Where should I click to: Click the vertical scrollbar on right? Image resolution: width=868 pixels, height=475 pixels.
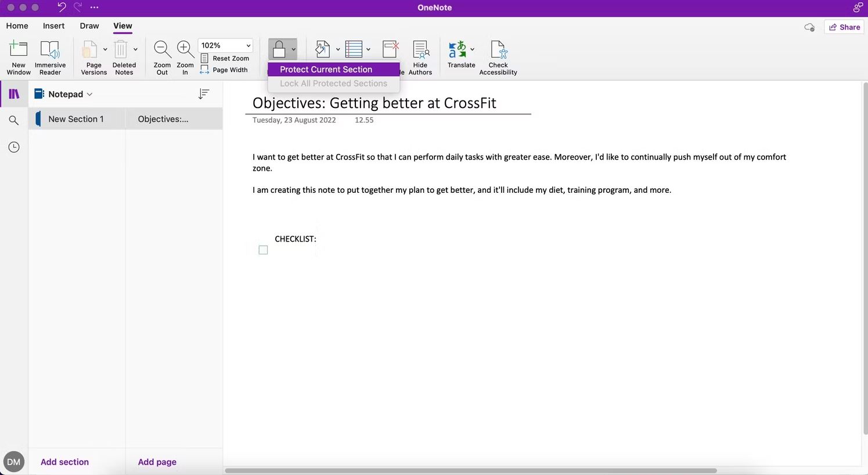pyautogui.click(x=865, y=258)
